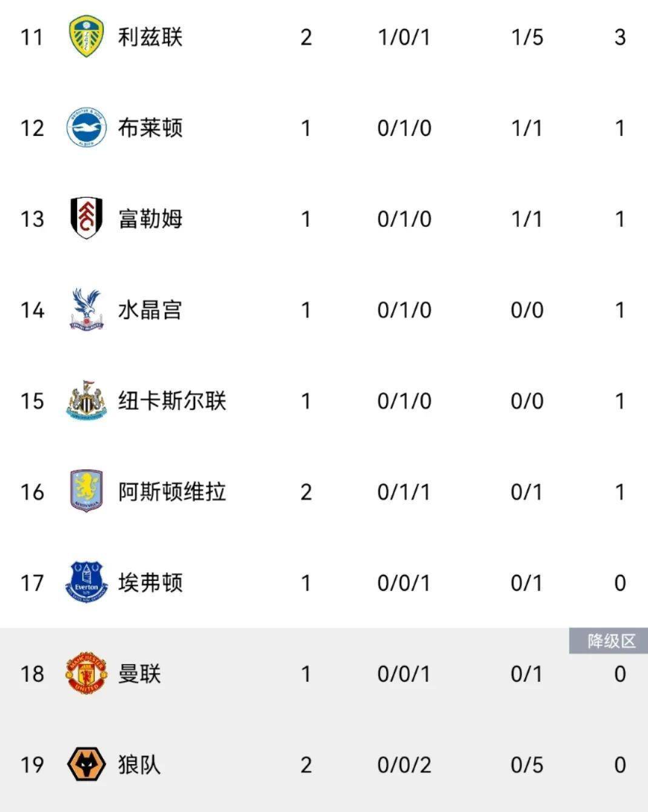Select the 布莱顿 team name
648x812 pixels.
tap(150, 128)
